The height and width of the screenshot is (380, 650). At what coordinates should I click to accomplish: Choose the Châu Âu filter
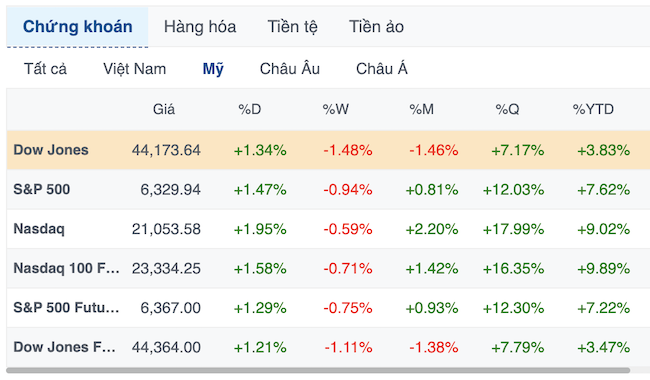pyautogui.click(x=290, y=69)
